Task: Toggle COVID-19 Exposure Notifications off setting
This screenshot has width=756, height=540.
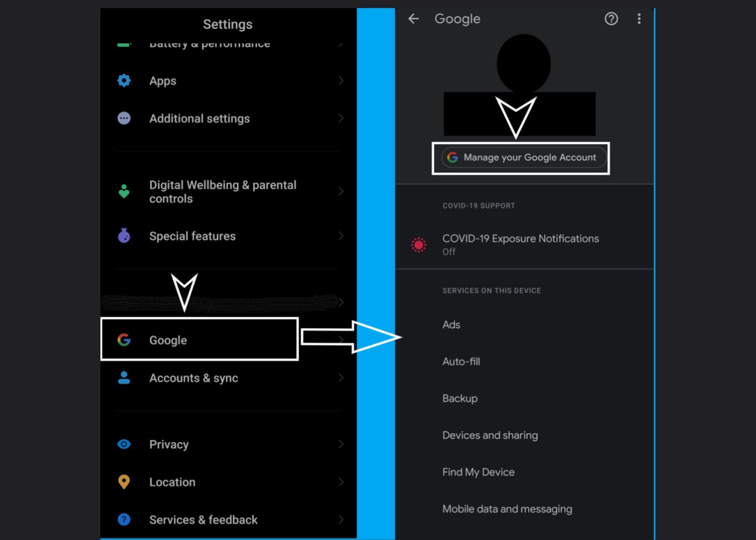Action: pos(520,245)
